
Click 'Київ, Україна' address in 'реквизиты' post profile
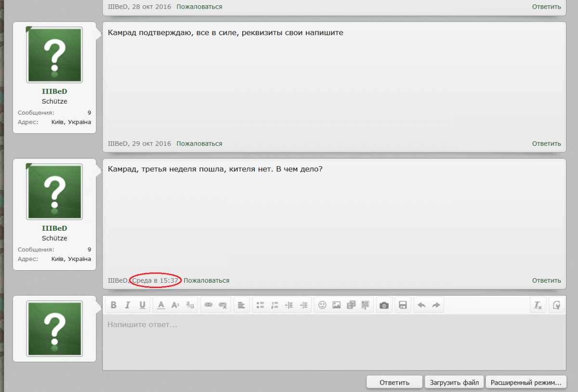tap(71, 122)
